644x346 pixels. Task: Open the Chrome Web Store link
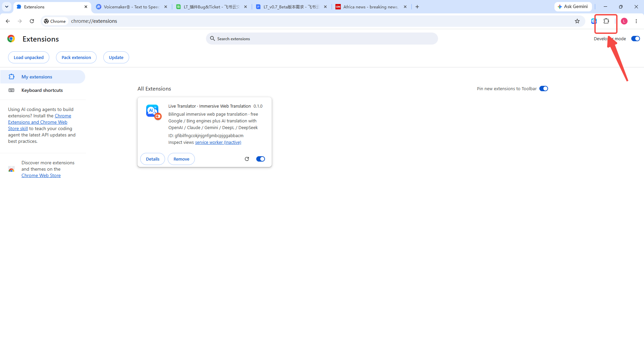pos(41,175)
